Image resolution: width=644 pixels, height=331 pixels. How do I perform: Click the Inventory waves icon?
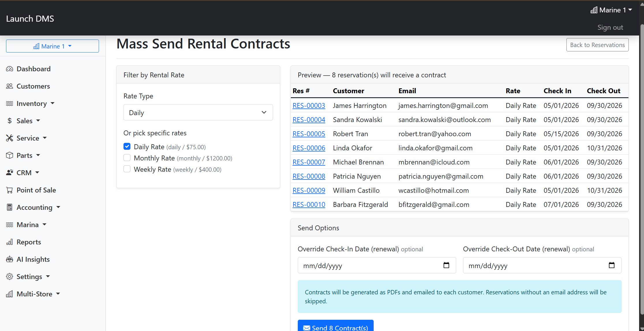click(x=10, y=104)
